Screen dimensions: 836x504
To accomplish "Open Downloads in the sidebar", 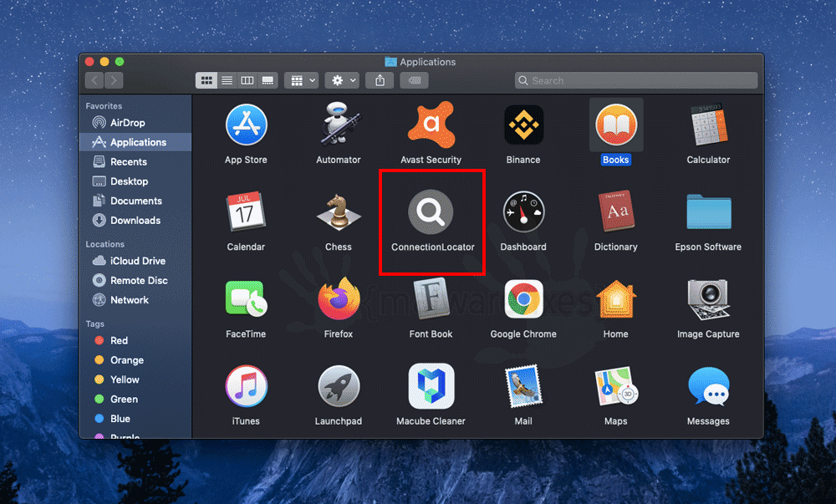I will point(135,221).
